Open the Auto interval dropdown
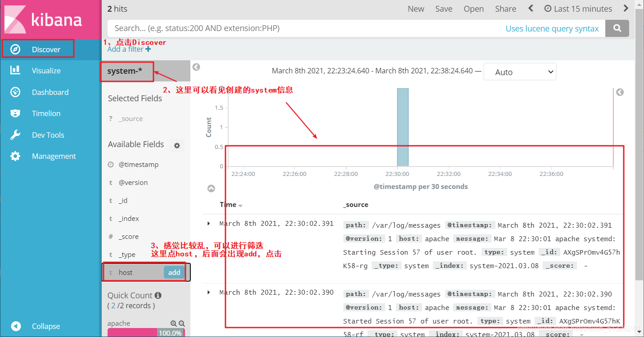Screen dimensions: 644x337 (x=520, y=72)
